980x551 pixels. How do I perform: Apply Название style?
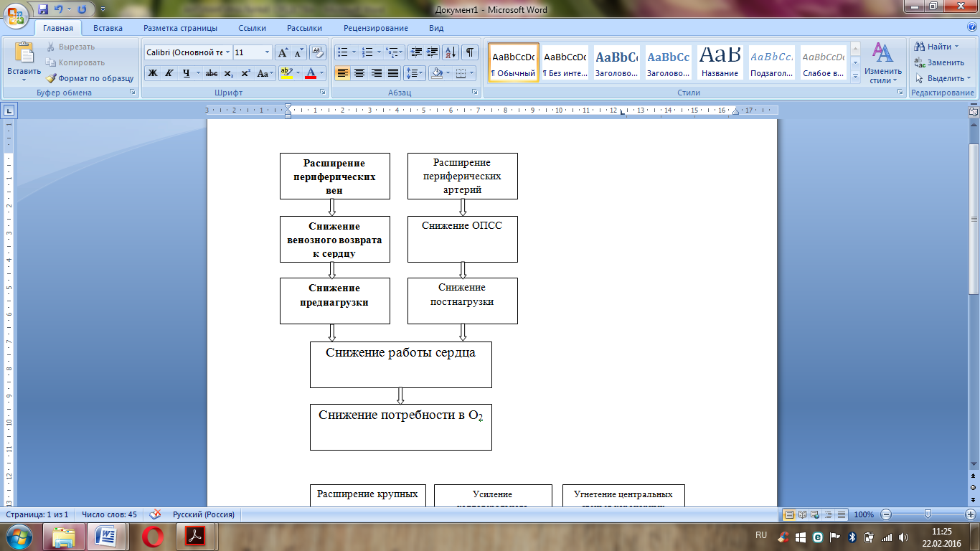point(720,62)
